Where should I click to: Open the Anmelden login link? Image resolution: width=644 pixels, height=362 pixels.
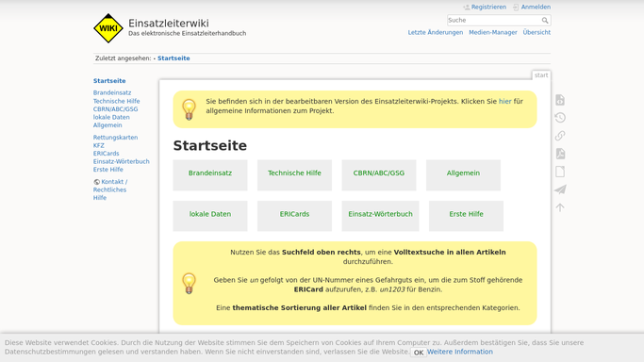pos(532,7)
